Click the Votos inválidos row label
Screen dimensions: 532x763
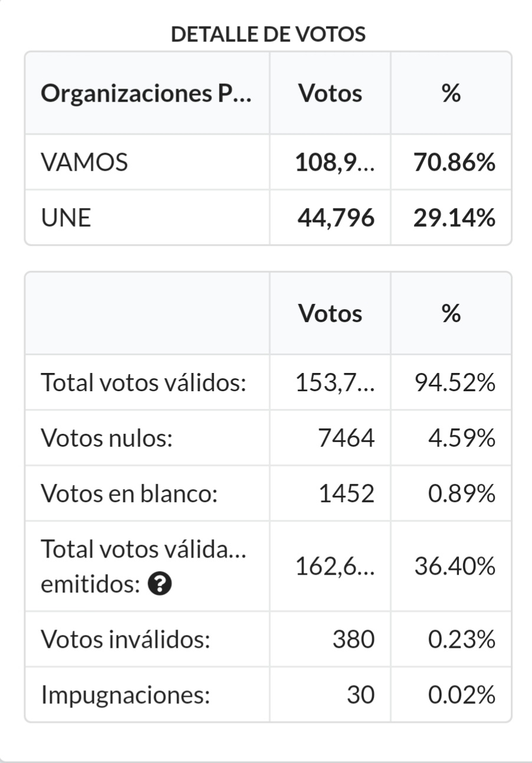pyautogui.click(x=126, y=640)
